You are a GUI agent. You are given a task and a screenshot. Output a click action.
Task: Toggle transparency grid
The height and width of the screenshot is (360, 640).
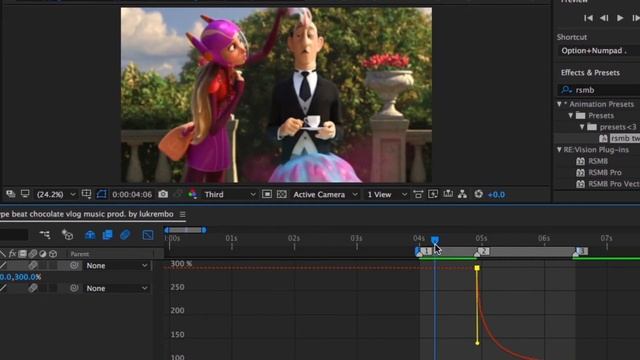(282, 194)
